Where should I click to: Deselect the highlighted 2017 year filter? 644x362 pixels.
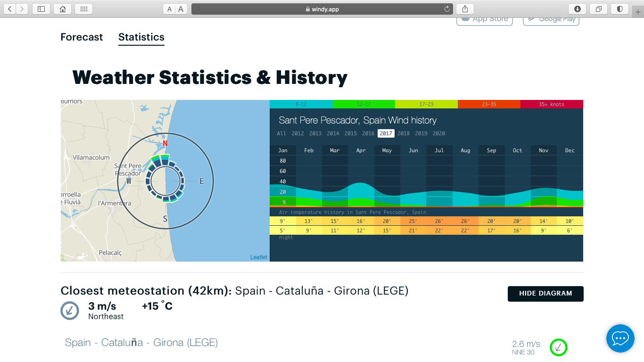click(386, 133)
